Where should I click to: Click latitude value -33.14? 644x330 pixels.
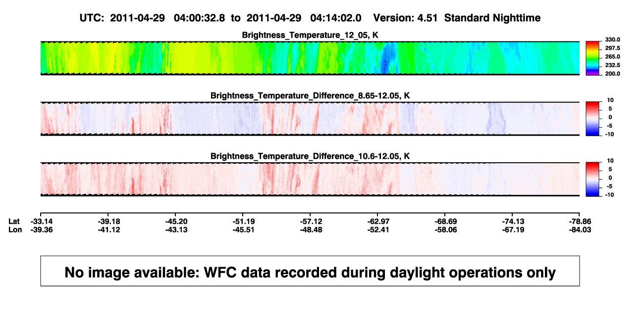42,221
